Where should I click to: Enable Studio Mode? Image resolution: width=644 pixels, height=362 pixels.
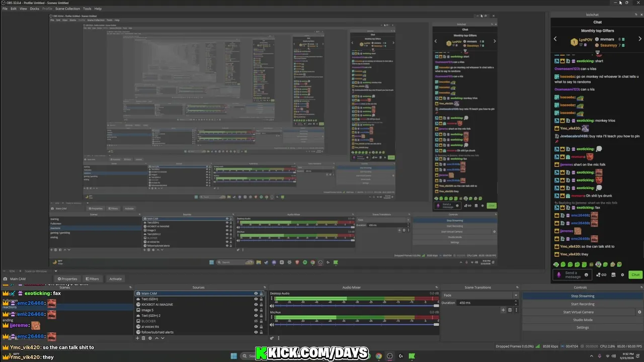[582, 320]
